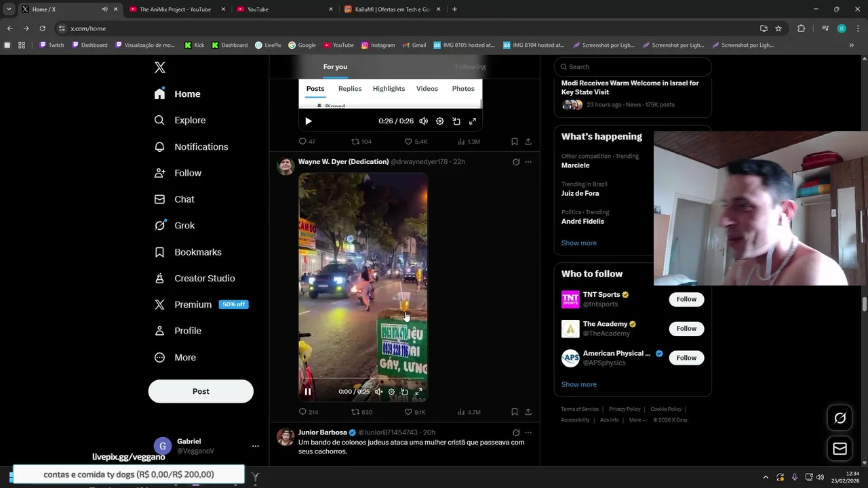Reply to post with 214 comments
Screen dimensions: 868x488
(x=308, y=412)
